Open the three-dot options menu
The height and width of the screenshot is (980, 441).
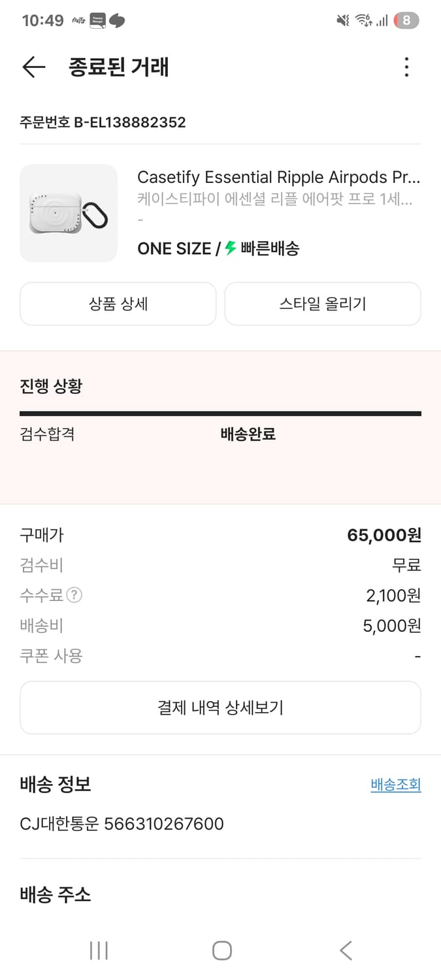click(x=406, y=67)
